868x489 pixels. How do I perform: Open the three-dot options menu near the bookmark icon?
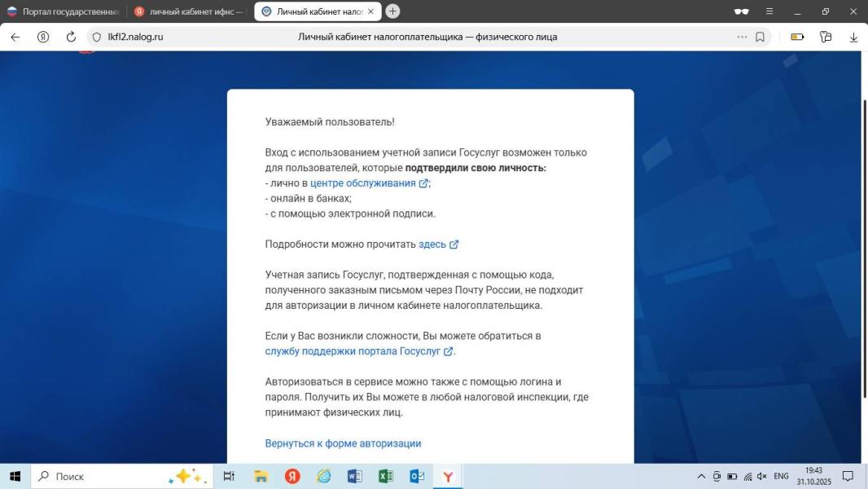pyautogui.click(x=741, y=36)
